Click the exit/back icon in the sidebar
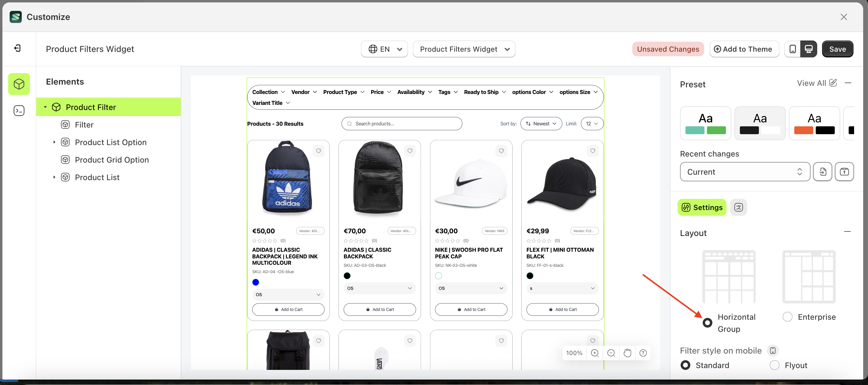Image resolution: width=868 pixels, height=385 pixels. [18, 48]
